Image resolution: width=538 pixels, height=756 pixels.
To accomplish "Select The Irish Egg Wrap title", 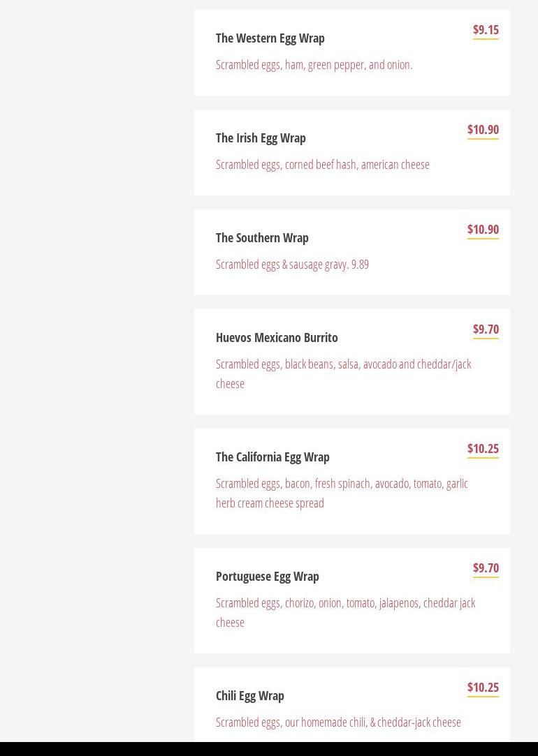I will click(x=261, y=138).
